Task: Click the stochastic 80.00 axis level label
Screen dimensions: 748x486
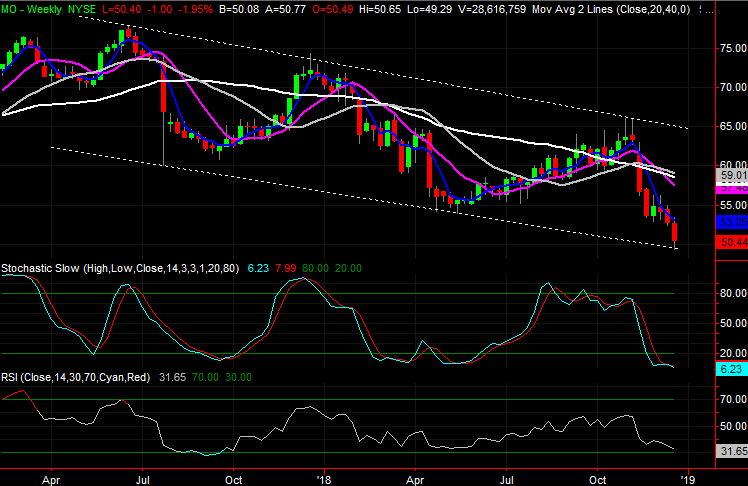Action: [x=731, y=294]
